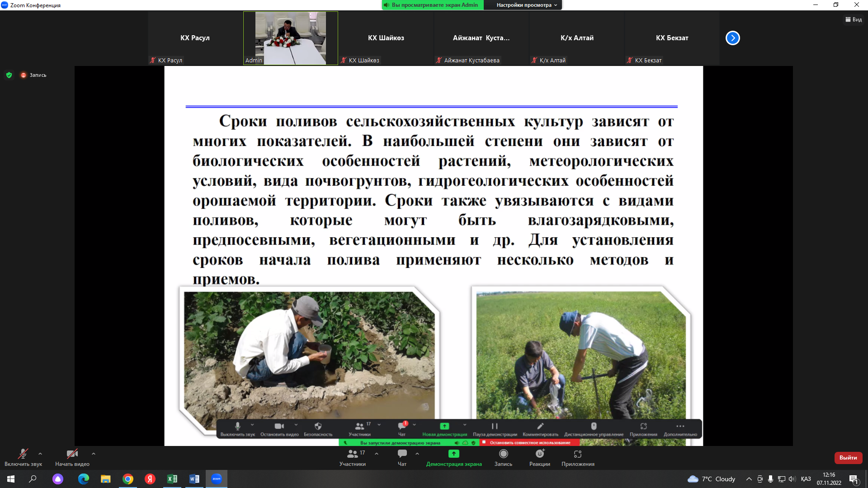This screenshot has height=488, width=868.
Task: Expand the participants options arrow in bottom bar
Action: point(377,454)
